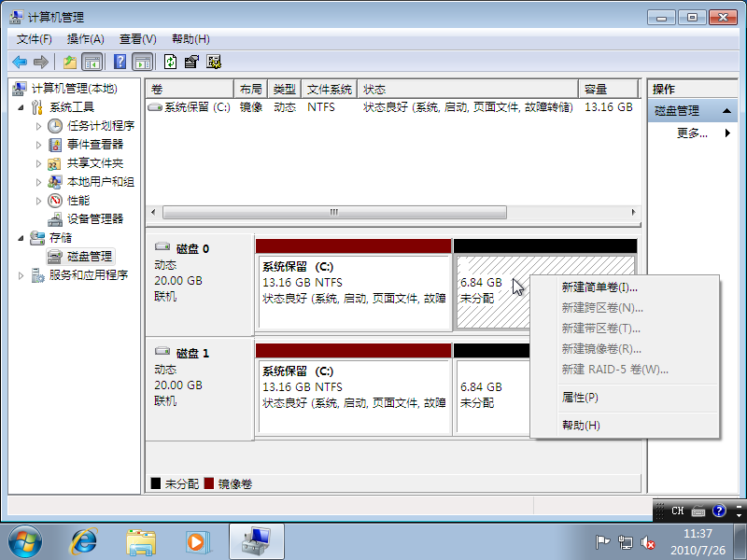This screenshot has width=747, height=560.
Task: Click the volume list scroll right arrow
Action: pyautogui.click(x=633, y=213)
